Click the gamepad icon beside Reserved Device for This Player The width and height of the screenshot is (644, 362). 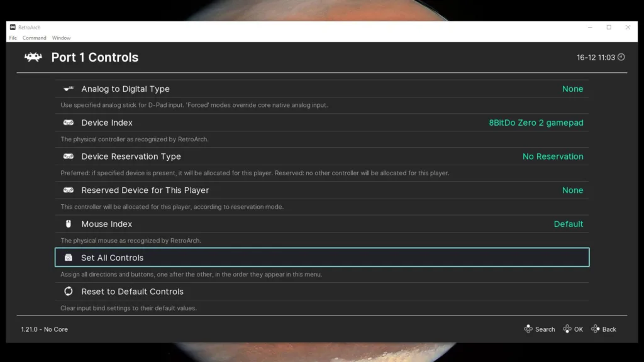69,190
